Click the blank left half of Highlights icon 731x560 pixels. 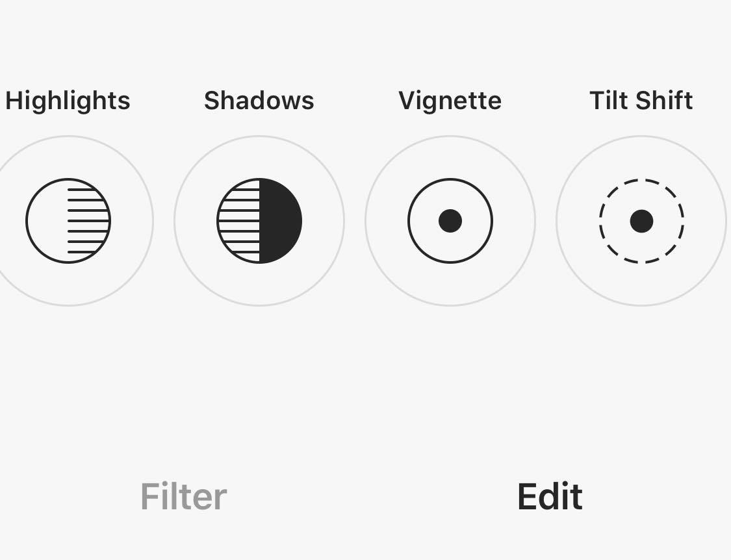pos(47,221)
